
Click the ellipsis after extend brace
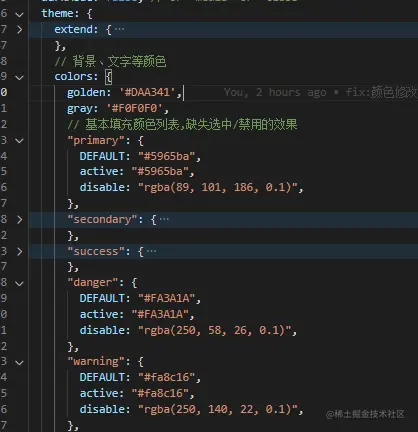point(119,29)
